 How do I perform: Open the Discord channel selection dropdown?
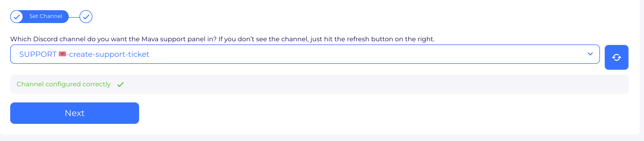pos(305,54)
